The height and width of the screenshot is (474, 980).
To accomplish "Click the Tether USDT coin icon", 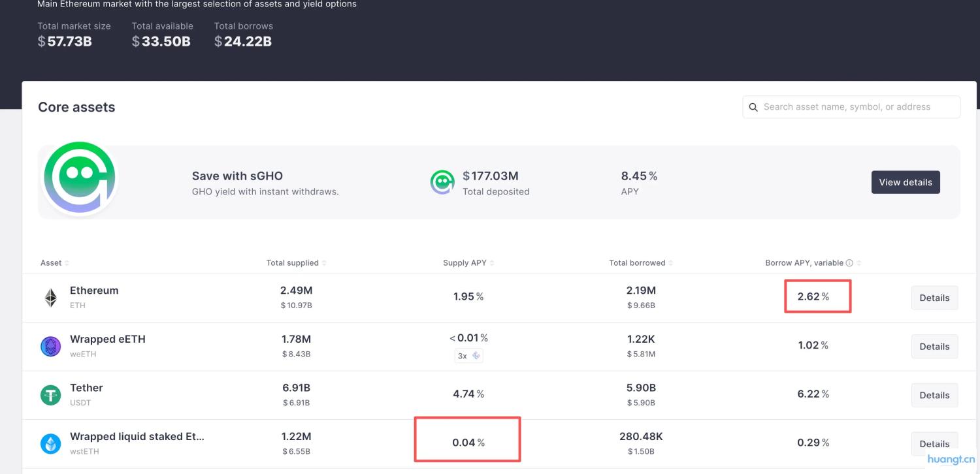I will tap(50, 394).
